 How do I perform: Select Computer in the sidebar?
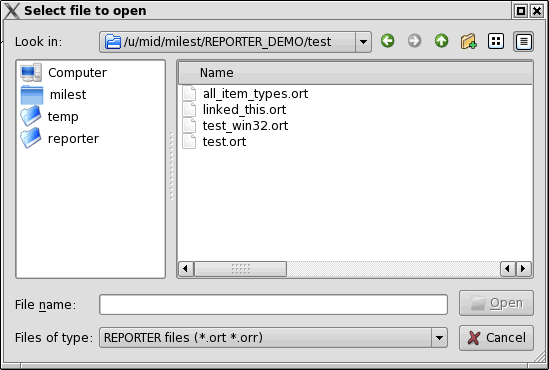point(77,72)
